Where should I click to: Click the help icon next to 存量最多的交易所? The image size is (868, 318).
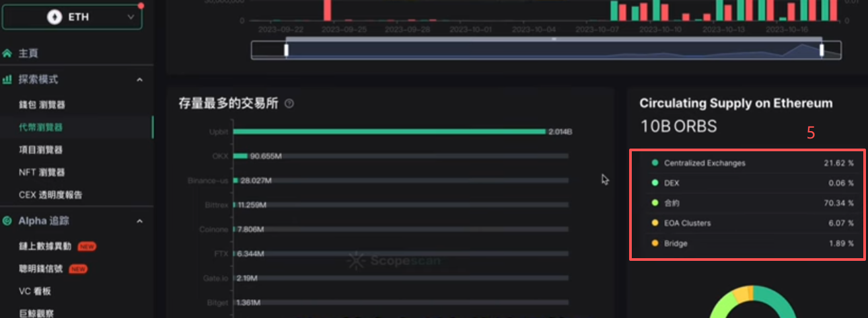[x=289, y=104]
